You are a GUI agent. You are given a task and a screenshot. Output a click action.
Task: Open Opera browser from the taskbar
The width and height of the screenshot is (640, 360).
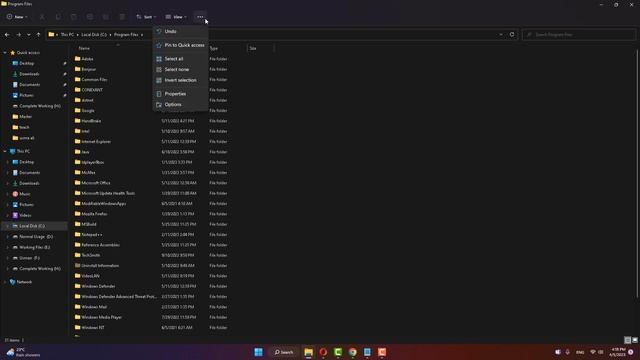click(x=323, y=352)
